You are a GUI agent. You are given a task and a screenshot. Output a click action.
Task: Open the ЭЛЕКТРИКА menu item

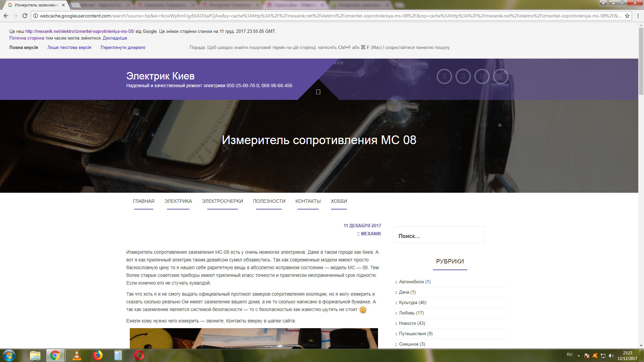pyautogui.click(x=178, y=201)
